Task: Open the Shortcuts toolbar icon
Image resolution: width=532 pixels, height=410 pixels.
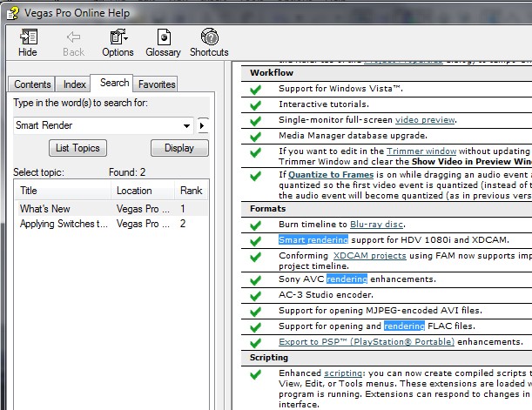Action: (x=209, y=43)
